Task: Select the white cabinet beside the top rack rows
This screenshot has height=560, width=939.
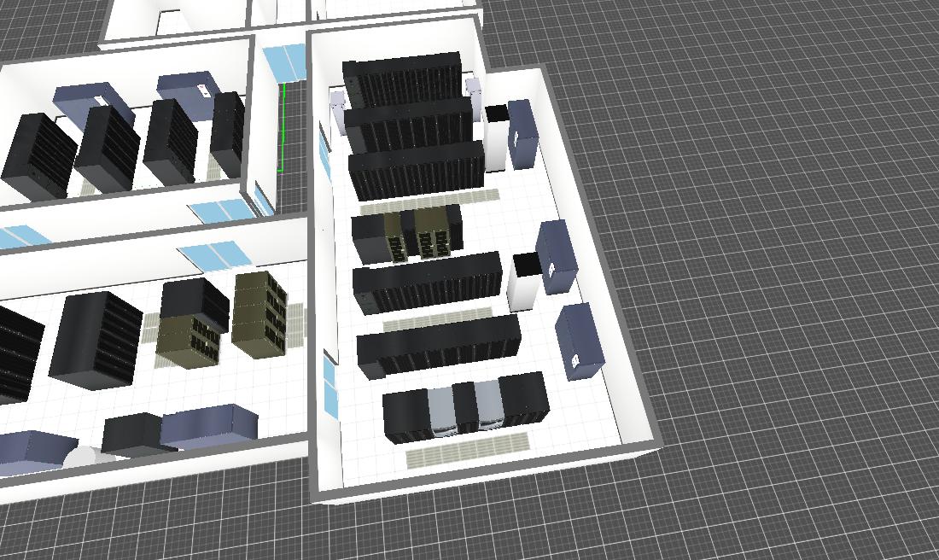Action: pos(495,137)
